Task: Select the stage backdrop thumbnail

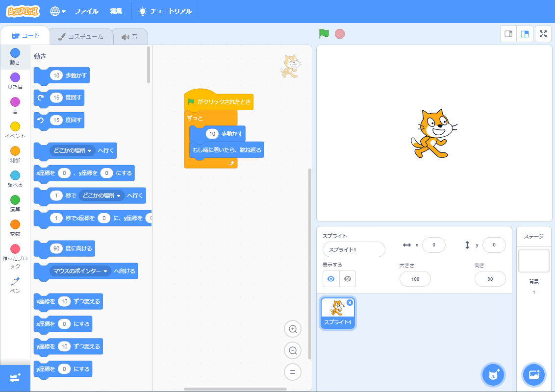Action: coord(534,261)
